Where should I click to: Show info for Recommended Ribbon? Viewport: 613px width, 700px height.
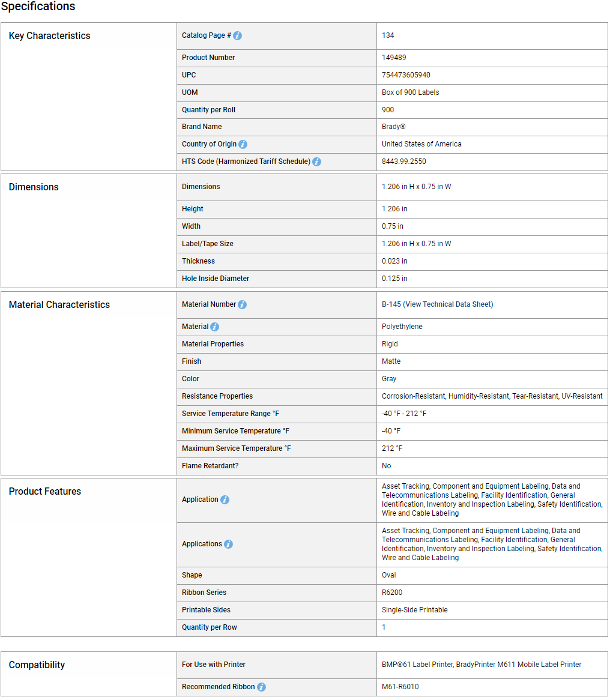pyautogui.click(x=262, y=687)
